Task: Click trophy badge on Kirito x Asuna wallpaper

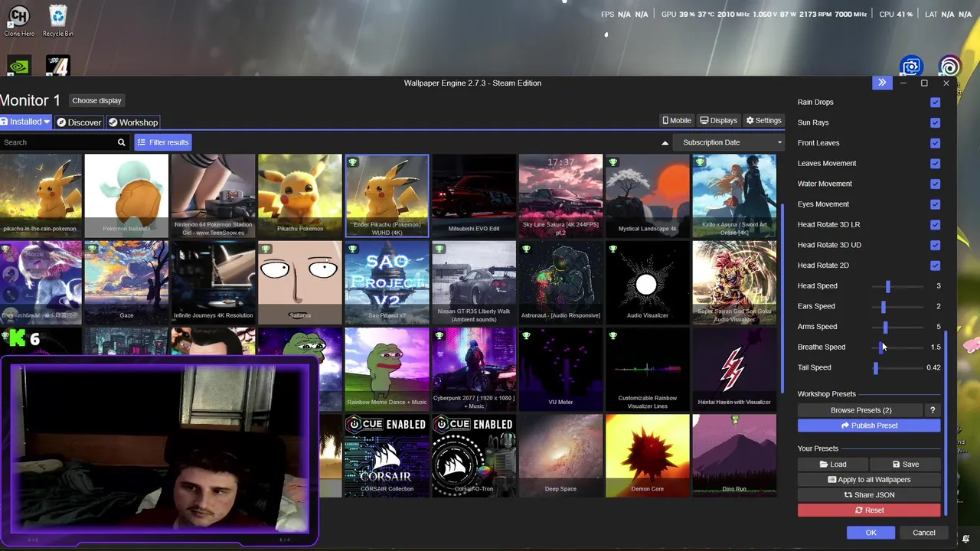Action: [x=700, y=162]
